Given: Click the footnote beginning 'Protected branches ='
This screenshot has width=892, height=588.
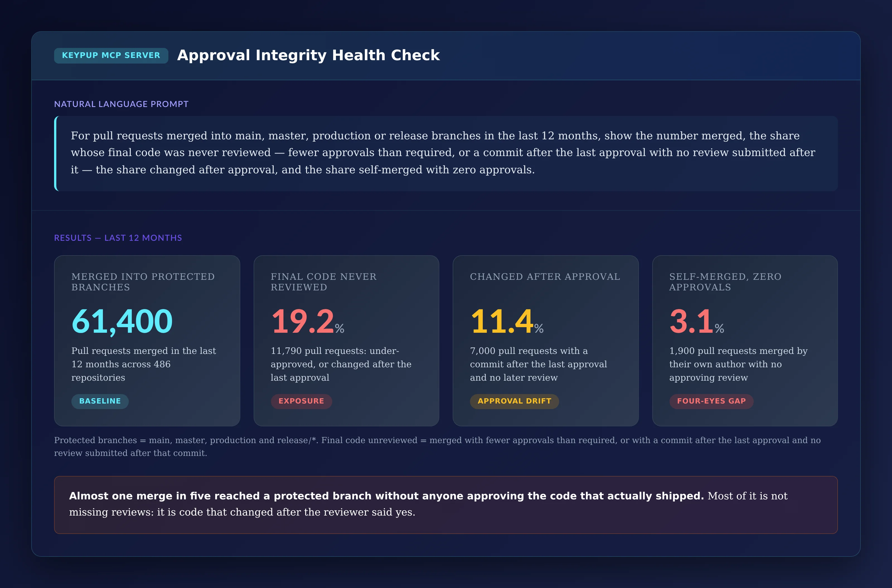Looking at the screenshot, I should tap(437, 447).
